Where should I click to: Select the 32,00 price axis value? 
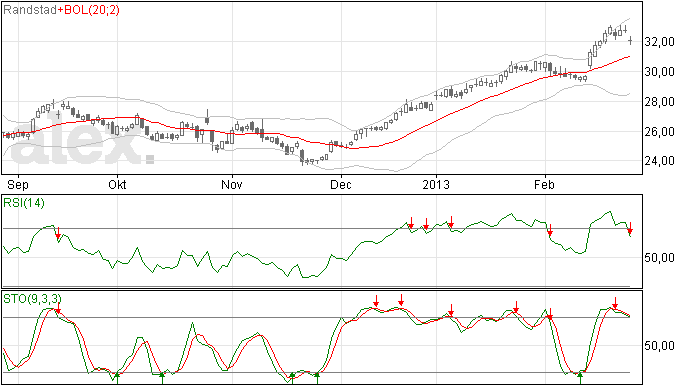coord(659,42)
